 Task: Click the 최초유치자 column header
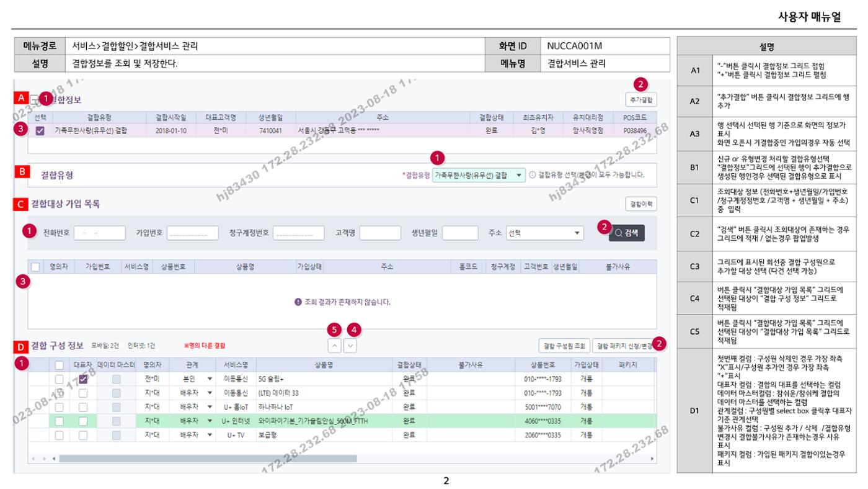tap(538, 117)
